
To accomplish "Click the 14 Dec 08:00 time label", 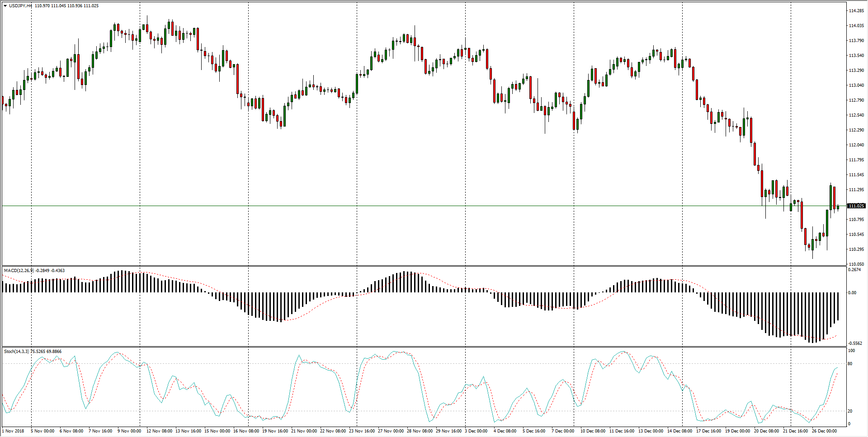I will (x=679, y=431).
